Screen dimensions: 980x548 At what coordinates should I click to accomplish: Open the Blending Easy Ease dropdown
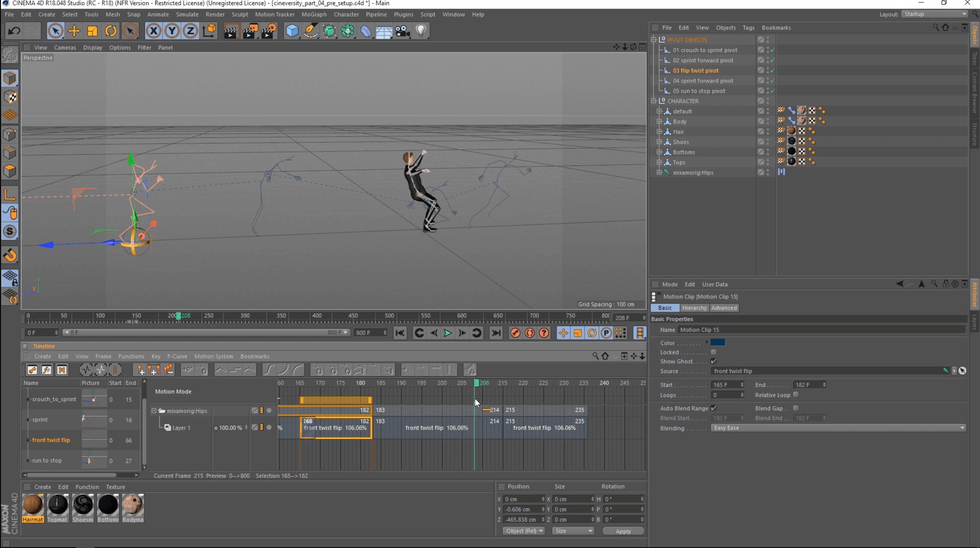click(x=838, y=428)
